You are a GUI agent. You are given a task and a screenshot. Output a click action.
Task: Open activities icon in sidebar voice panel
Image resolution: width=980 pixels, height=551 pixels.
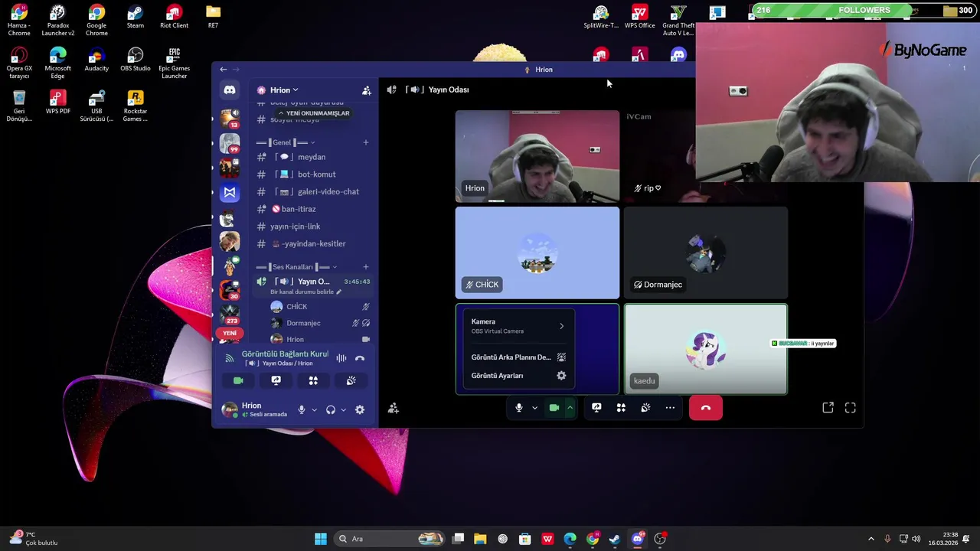tap(313, 380)
